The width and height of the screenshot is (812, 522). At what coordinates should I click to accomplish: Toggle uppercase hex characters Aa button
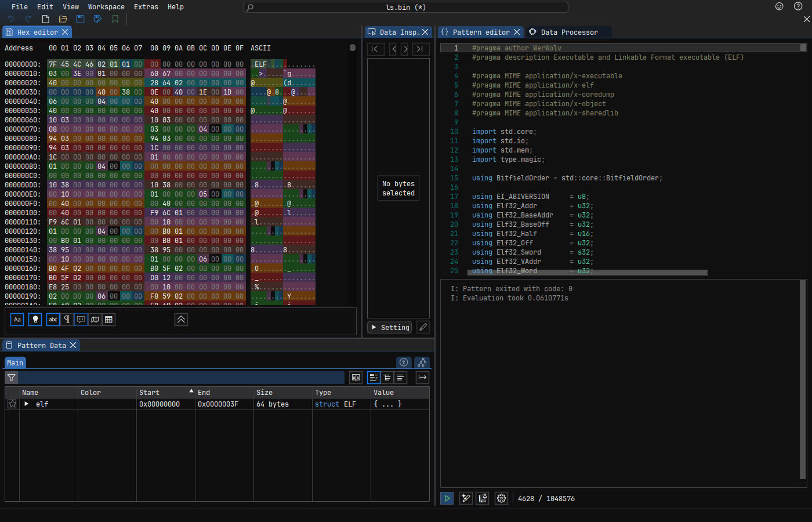[17, 320]
